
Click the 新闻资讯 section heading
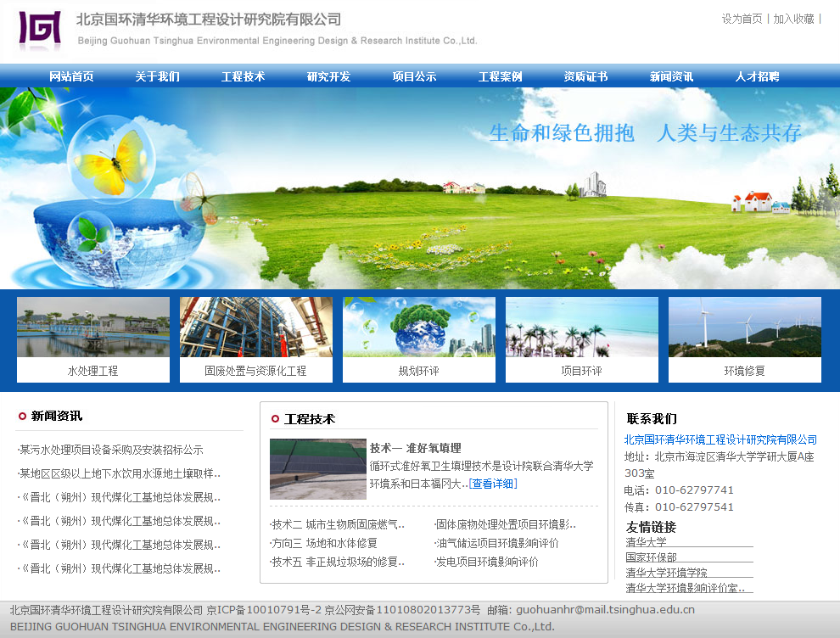[57, 416]
